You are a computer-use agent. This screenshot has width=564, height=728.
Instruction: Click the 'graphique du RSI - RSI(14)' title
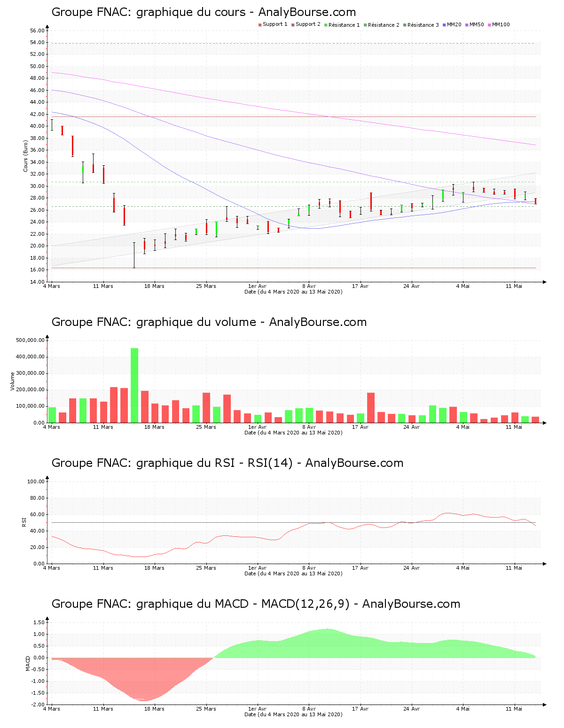(x=227, y=463)
